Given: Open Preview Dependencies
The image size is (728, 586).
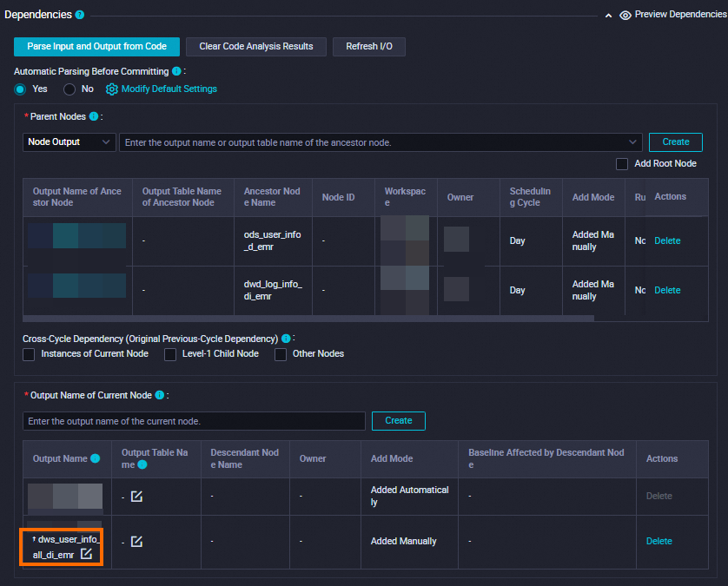Looking at the screenshot, I should pos(680,15).
